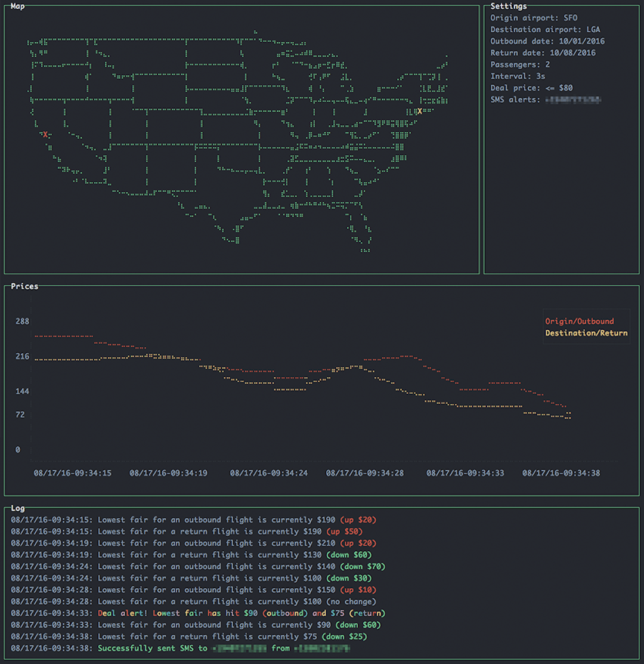Click the Return date 10/08/2016 line

tap(543, 53)
